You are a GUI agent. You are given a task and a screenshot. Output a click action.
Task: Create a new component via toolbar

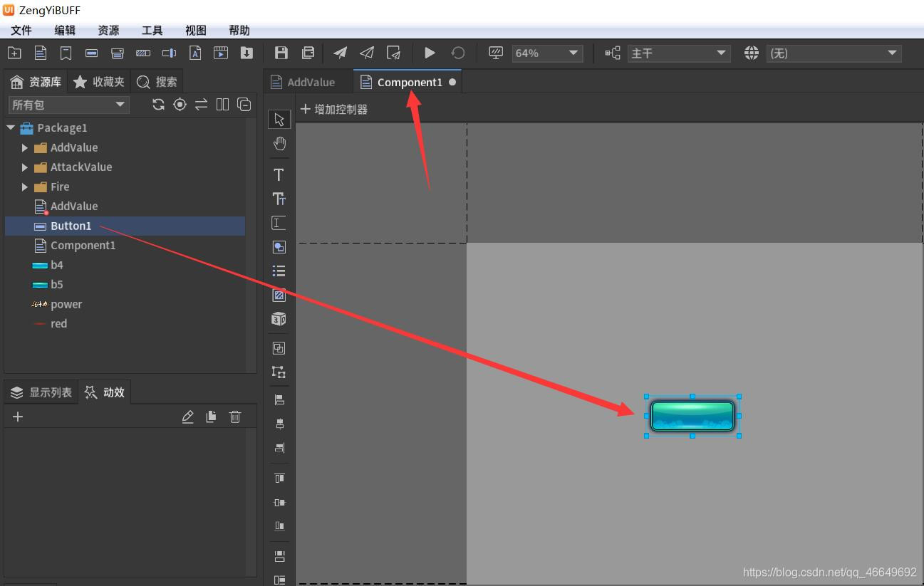(41, 53)
